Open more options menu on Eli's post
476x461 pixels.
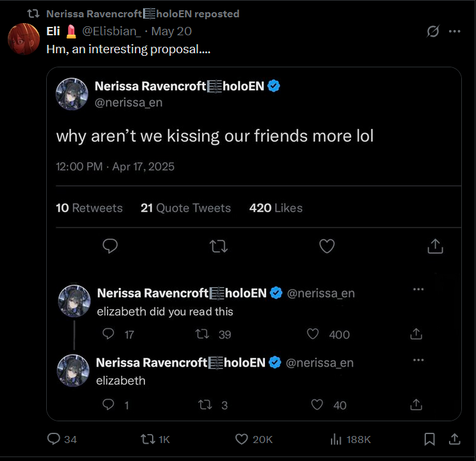pos(454,31)
